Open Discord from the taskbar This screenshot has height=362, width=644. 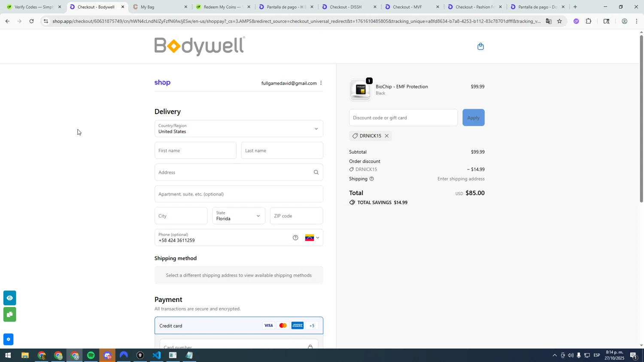[x=107, y=356]
